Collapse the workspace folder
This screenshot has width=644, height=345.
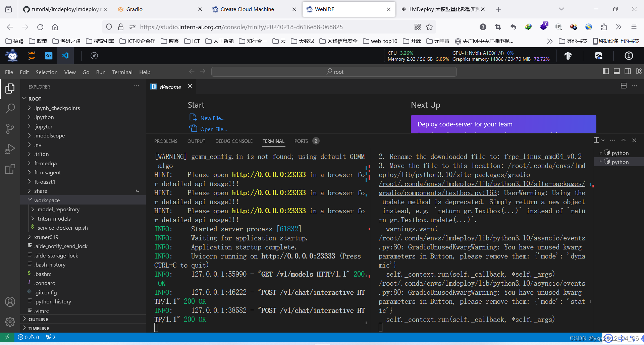point(47,200)
